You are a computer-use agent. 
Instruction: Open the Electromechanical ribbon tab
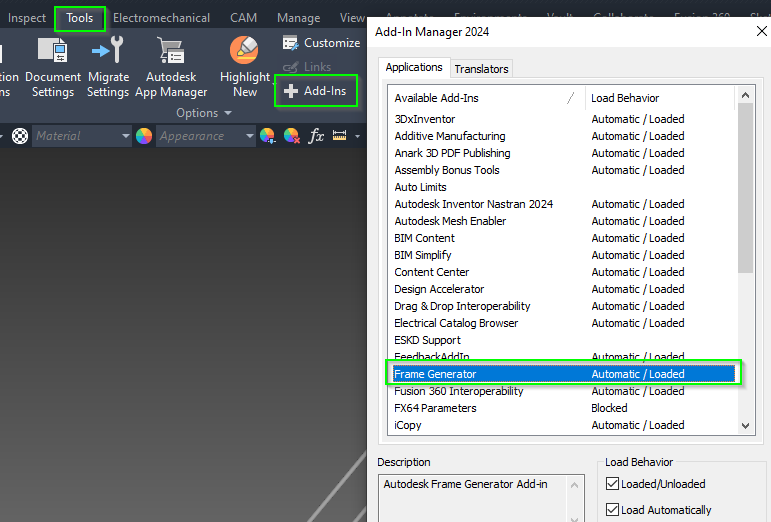tap(161, 18)
